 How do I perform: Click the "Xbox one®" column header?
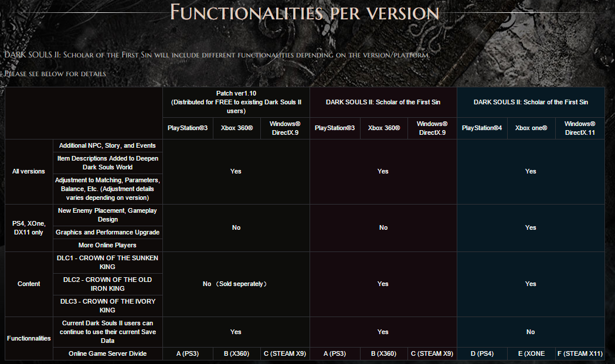(x=531, y=128)
